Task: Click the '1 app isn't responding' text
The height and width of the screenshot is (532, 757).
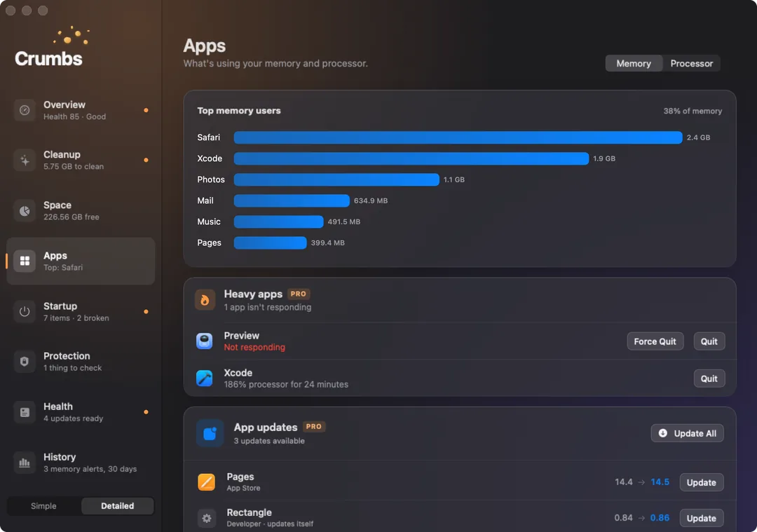Action: 268,307
